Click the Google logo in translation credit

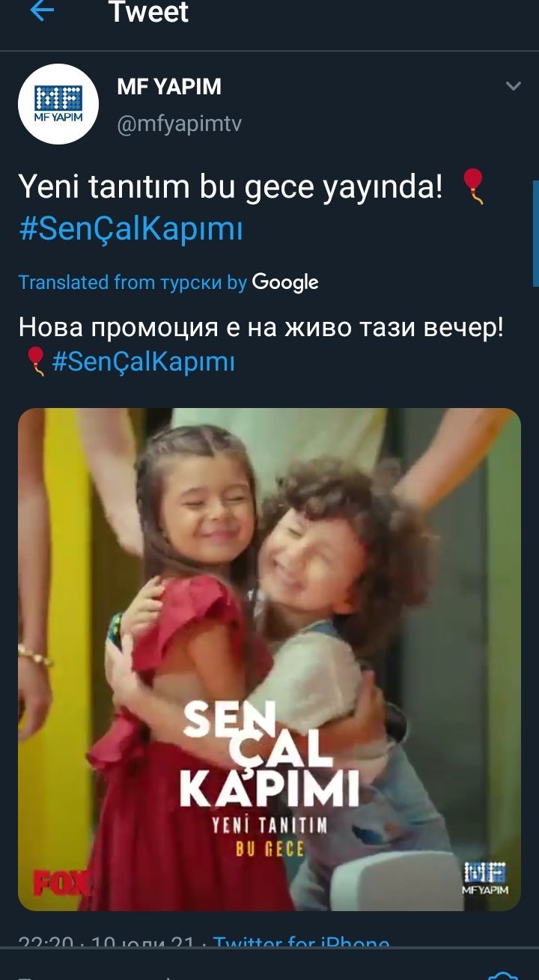[285, 282]
